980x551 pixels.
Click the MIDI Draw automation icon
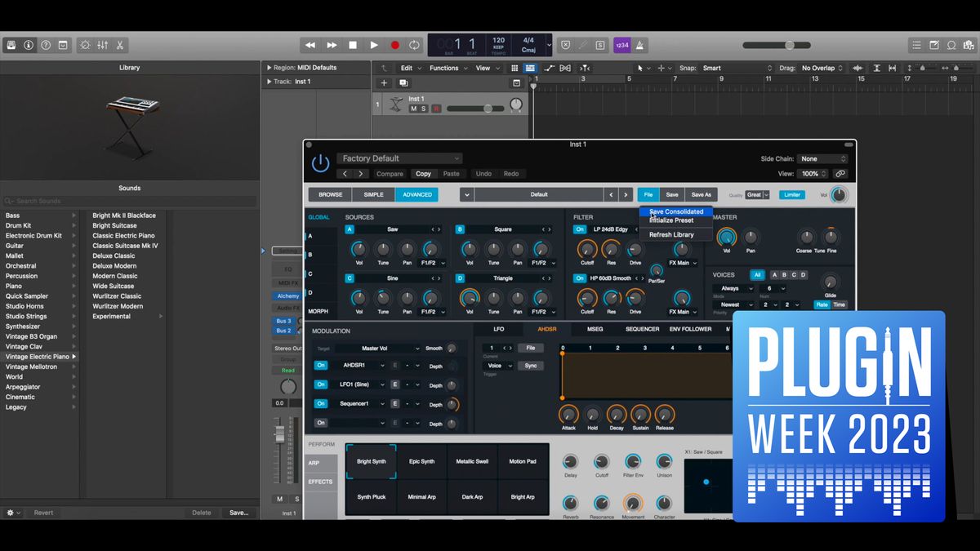(x=549, y=68)
